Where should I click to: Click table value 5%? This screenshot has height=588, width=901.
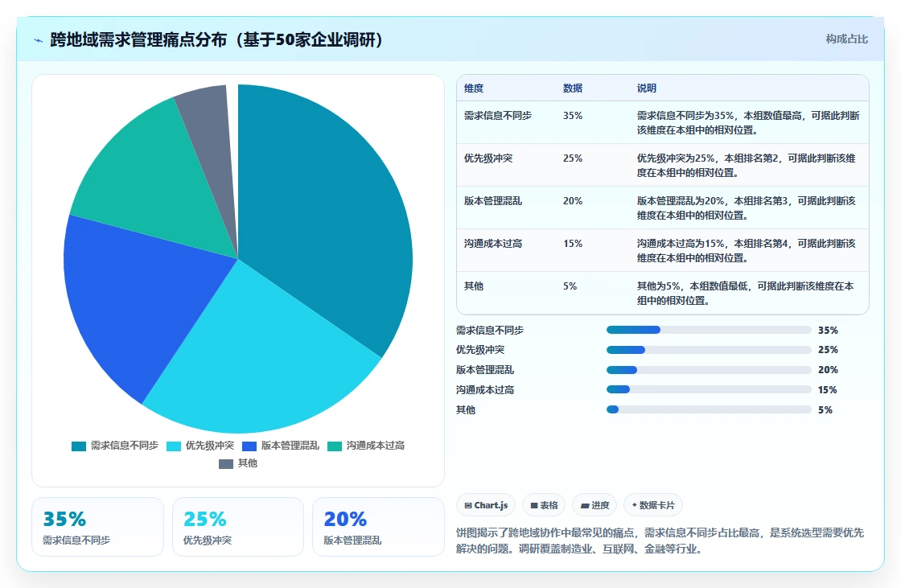pyautogui.click(x=570, y=286)
